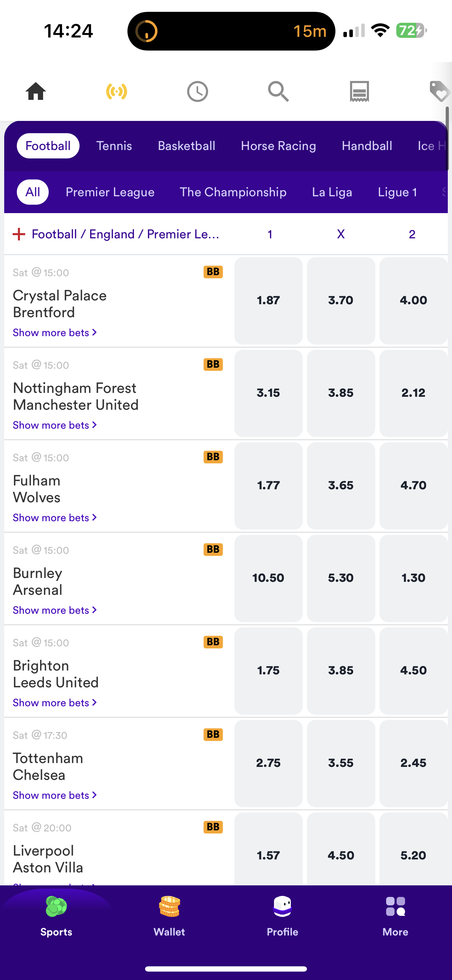Tap the clock upcoming events icon
The height and width of the screenshot is (980, 452).
pos(198,91)
